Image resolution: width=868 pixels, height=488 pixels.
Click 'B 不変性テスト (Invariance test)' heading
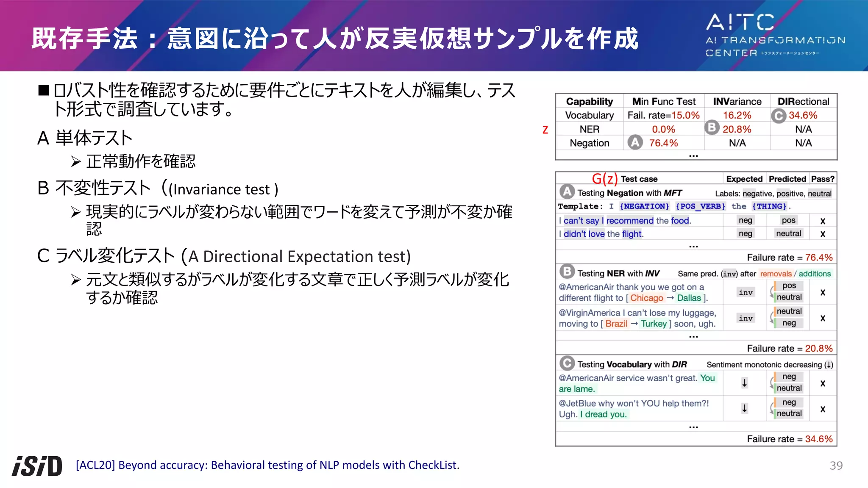[x=158, y=188]
